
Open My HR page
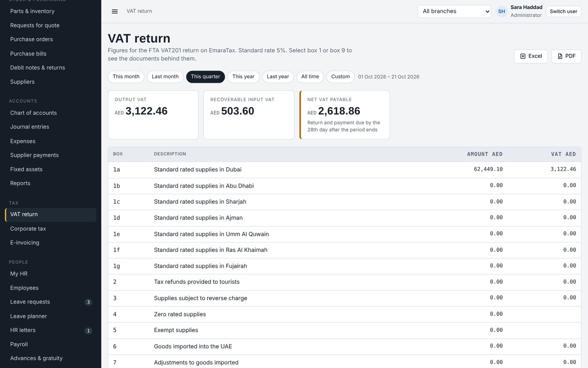tap(51, 274)
